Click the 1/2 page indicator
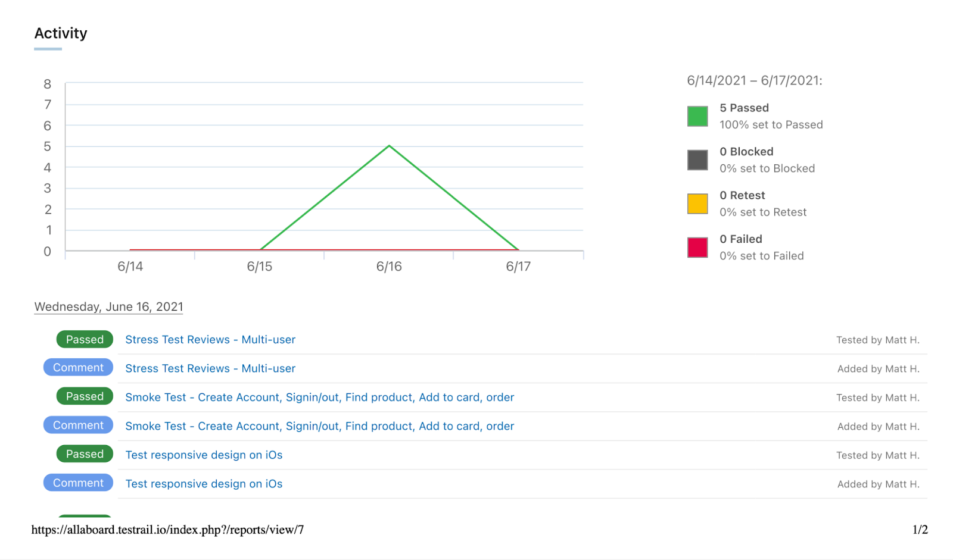Viewport: 953px width, 560px height. (x=920, y=530)
